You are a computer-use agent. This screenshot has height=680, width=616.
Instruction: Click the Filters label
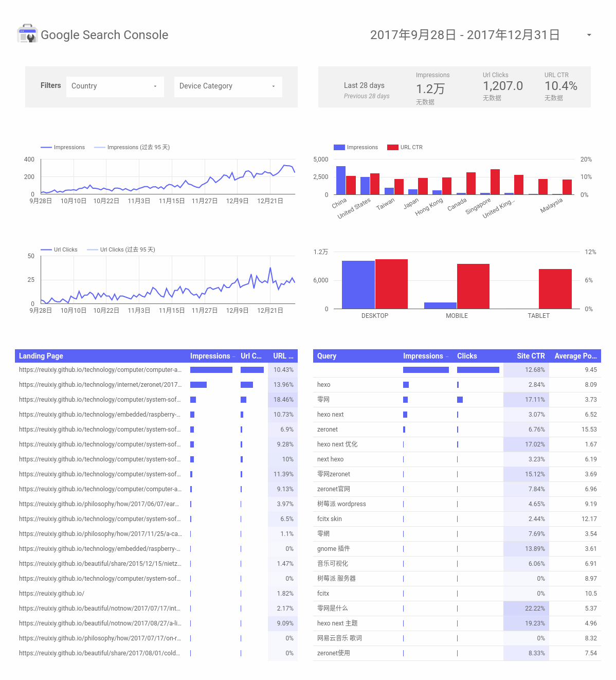click(x=51, y=85)
